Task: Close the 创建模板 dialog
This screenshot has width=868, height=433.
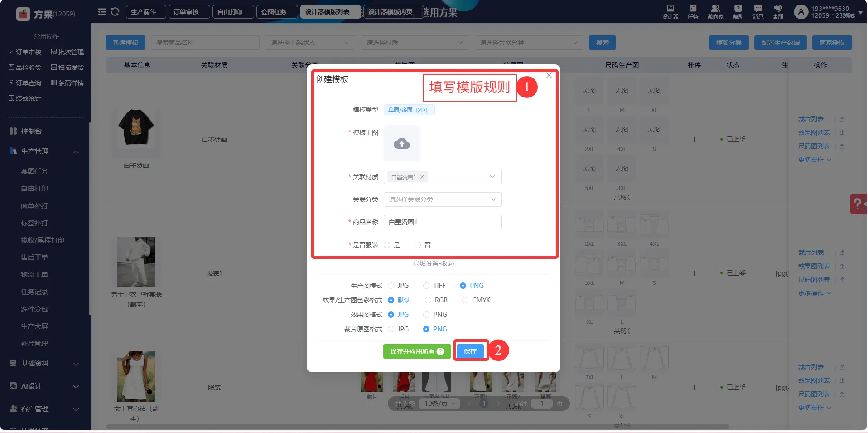Action: tap(549, 75)
